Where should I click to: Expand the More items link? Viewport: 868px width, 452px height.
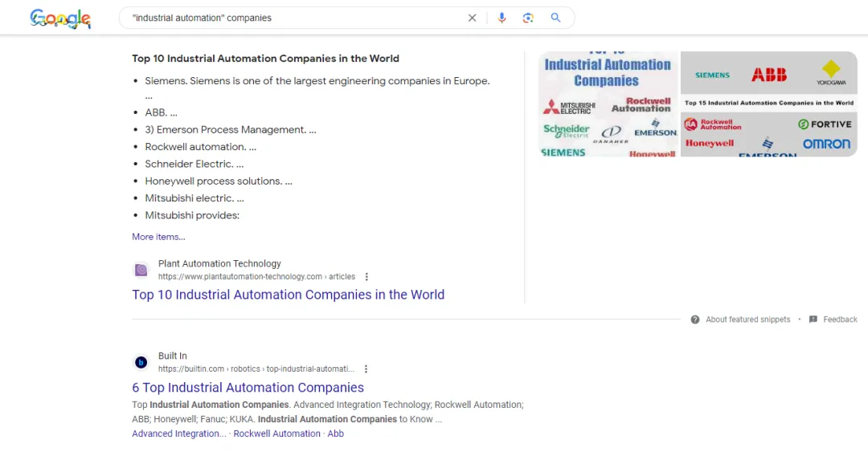coord(158,237)
